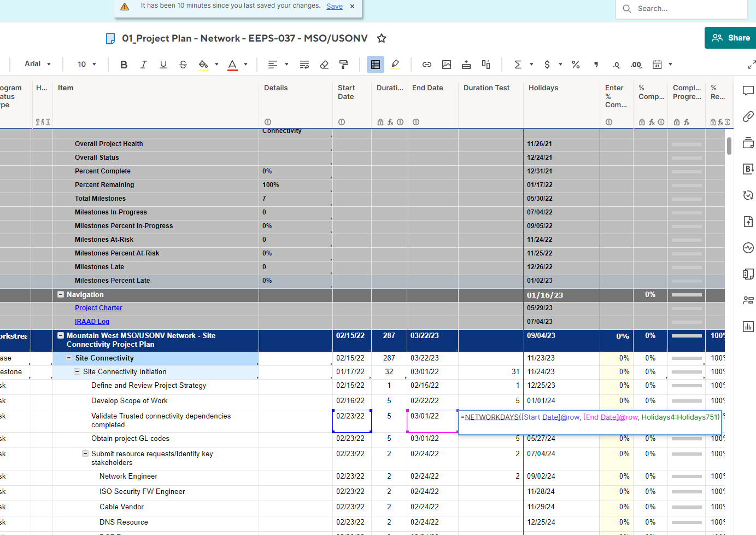Click the fill color paint bucket
756x535 pixels.
(x=203, y=65)
